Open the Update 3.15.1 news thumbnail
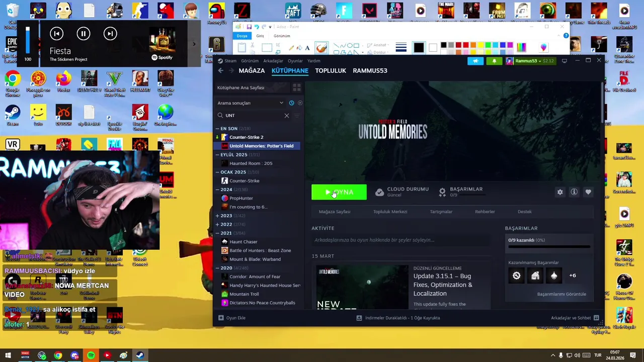 (x=362, y=287)
